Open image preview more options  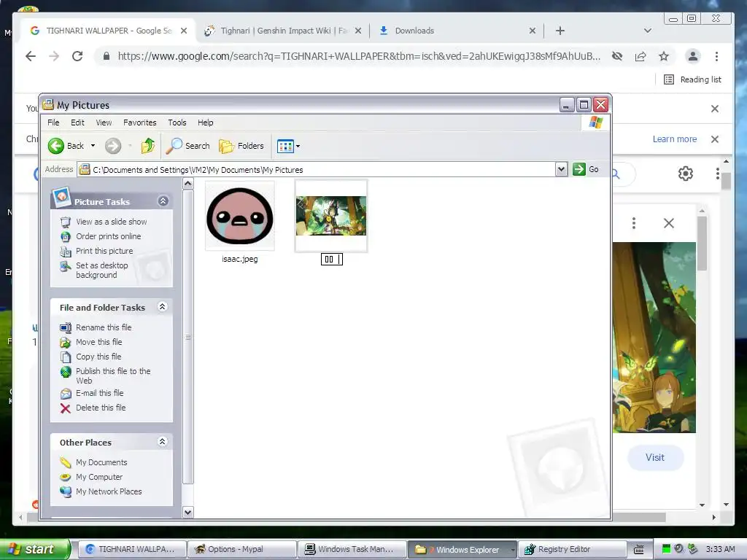click(x=634, y=223)
